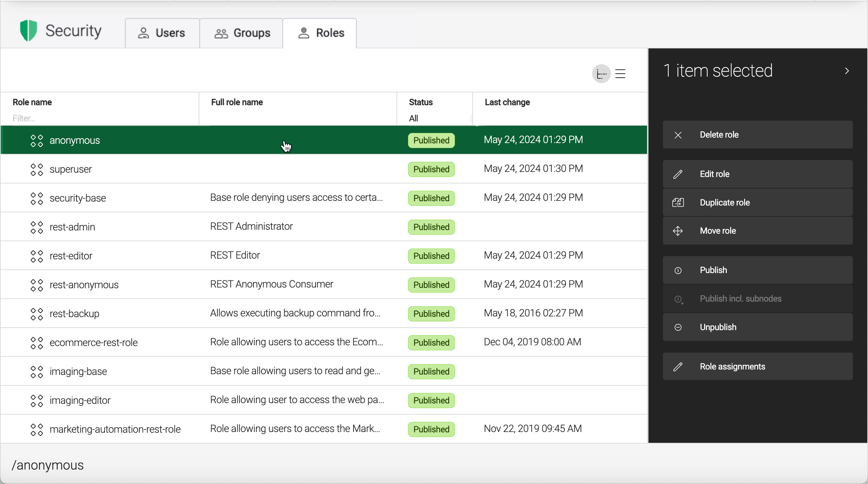
Task: Click the Delete role X icon
Action: click(678, 135)
